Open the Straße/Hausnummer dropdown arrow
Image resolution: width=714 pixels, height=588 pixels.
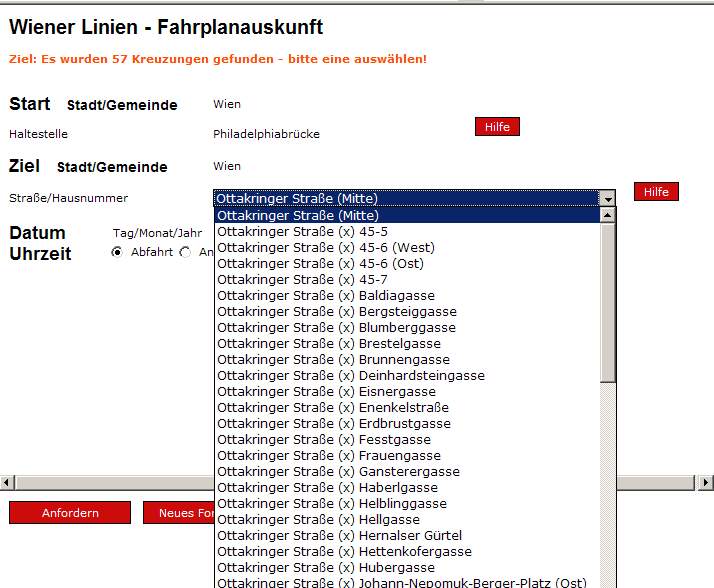pos(607,199)
